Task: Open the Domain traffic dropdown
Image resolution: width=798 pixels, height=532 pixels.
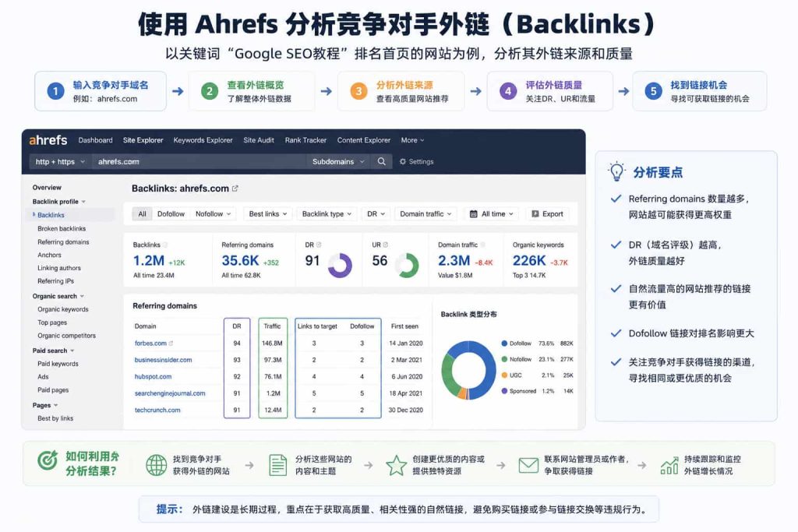Action: pos(425,213)
